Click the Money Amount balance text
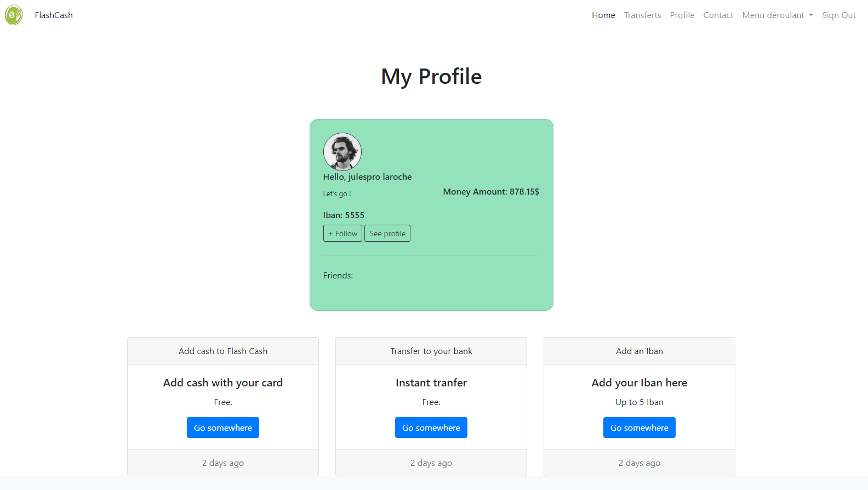The width and height of the screenshot is (868, 490). 491,192
